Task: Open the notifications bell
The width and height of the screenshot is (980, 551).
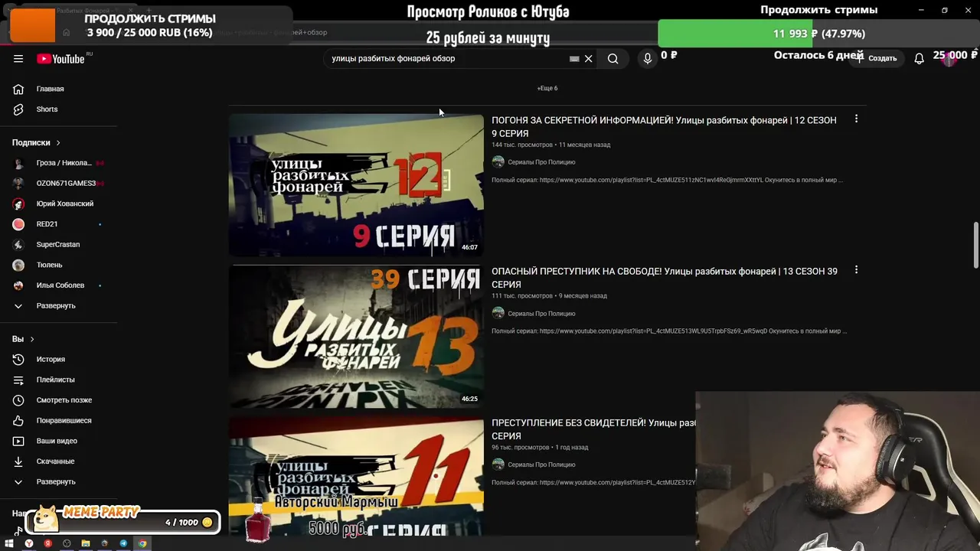Action: click(919, 58)
